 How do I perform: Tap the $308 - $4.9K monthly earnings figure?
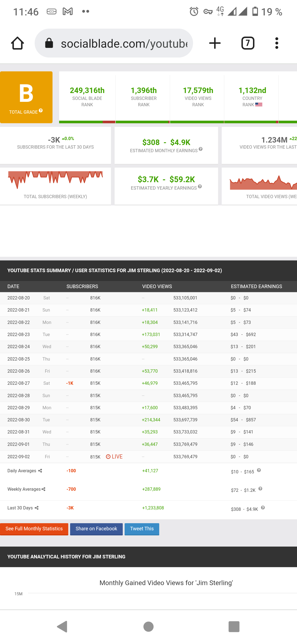(x=166, y=142)
